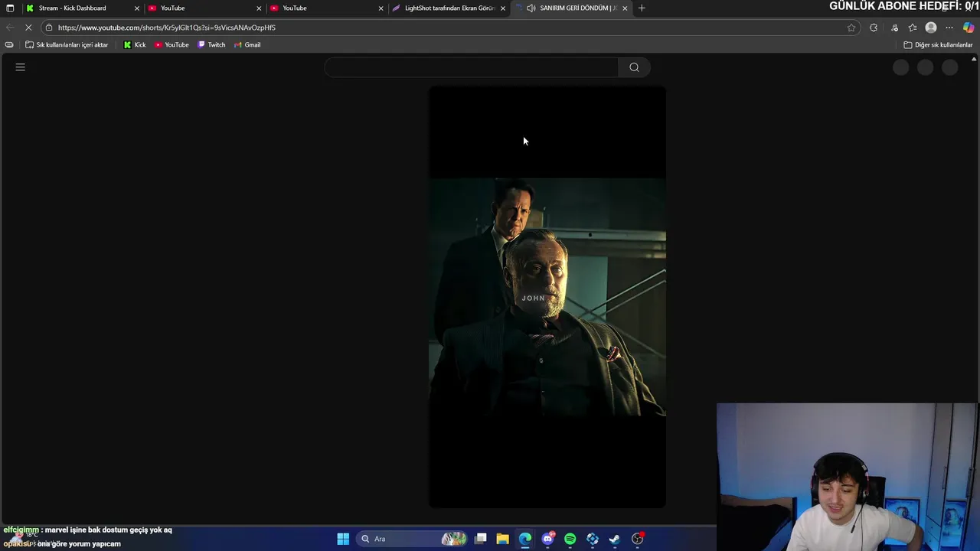View site info icon next to the URL
Screen dimensions: 980x551
49,28
